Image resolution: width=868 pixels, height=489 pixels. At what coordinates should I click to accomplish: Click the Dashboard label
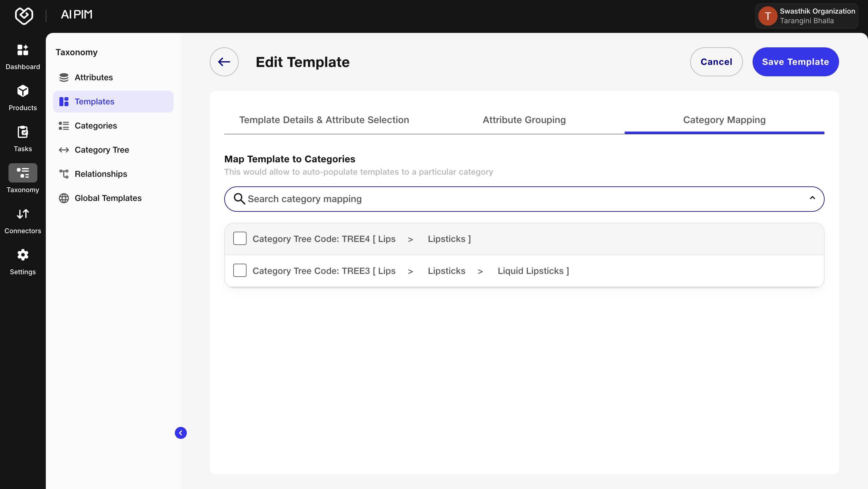[23, 67]
